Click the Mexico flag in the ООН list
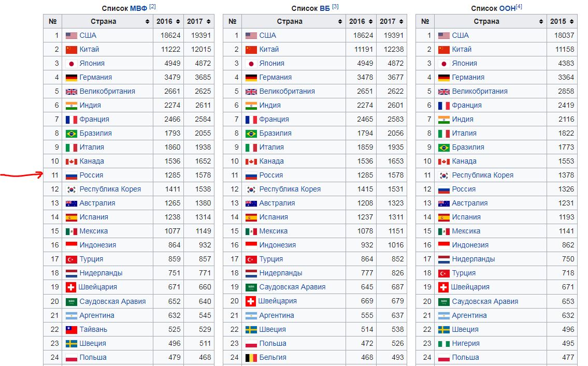This screenshot has height=366, width=588. click(x=443, y=231)
